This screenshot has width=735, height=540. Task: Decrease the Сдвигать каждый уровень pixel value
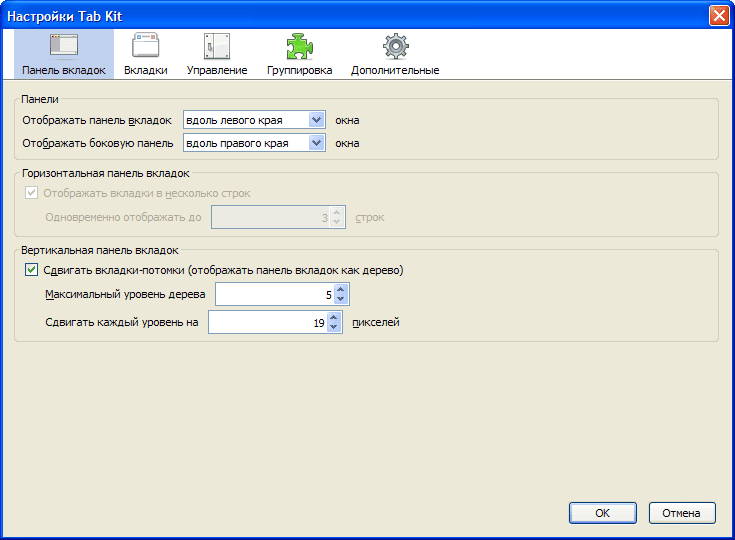pos(334,327)
